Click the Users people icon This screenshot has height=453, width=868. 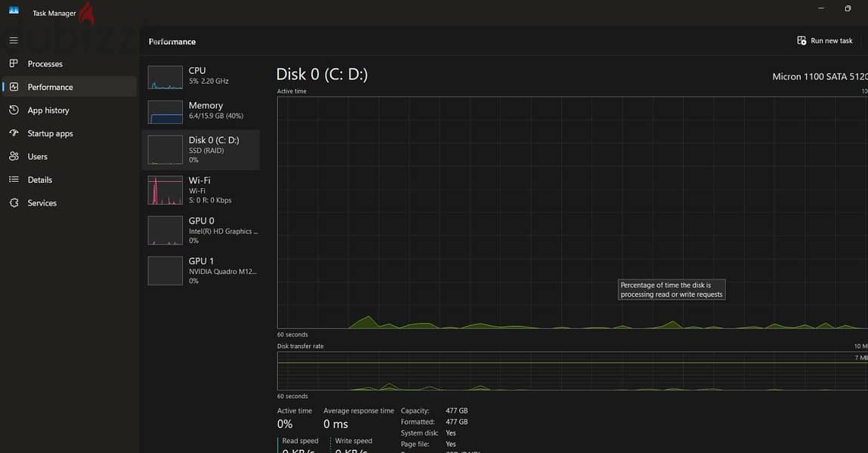(14, 156)
